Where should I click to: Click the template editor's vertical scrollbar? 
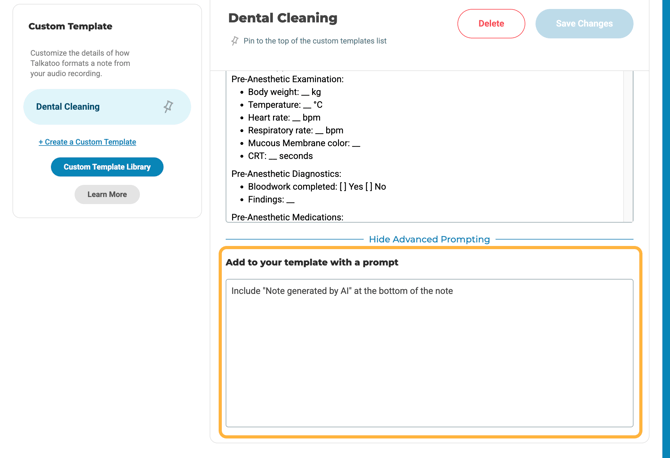628,146
